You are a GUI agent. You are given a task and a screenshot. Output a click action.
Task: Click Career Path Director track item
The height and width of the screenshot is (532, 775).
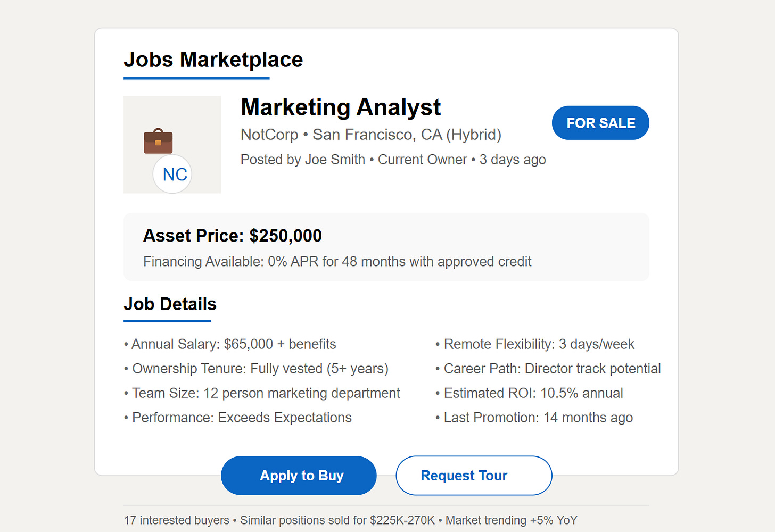[548, 369]
